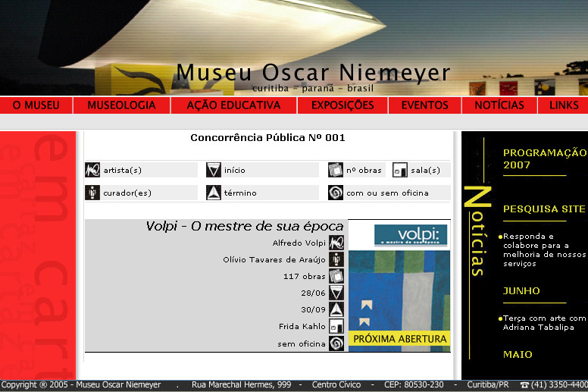Click the artist icon beside Alfredo Volpi
Image resolution: width=588 pixels, height=392 pixels.
click(336, 243)
